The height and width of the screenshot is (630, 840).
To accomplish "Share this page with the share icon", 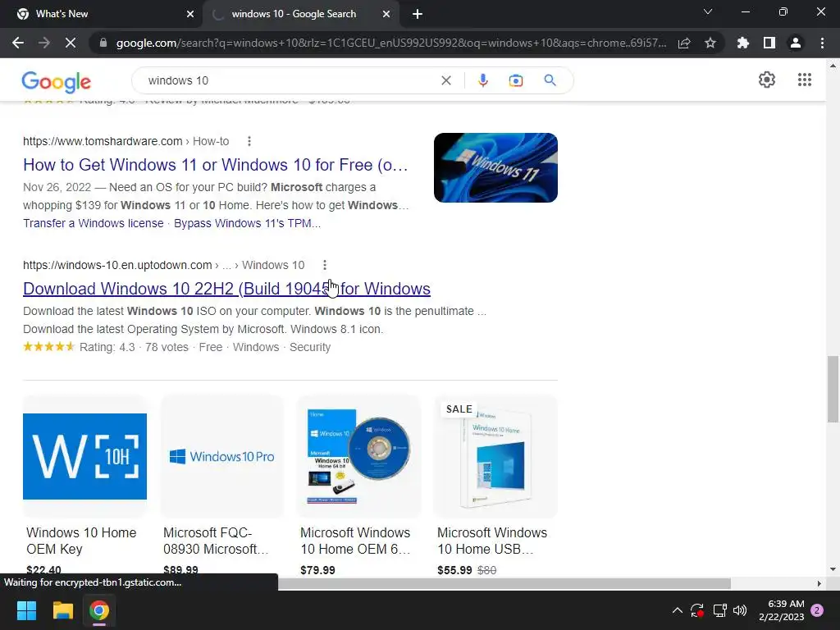I will click(x=684, y=43).
